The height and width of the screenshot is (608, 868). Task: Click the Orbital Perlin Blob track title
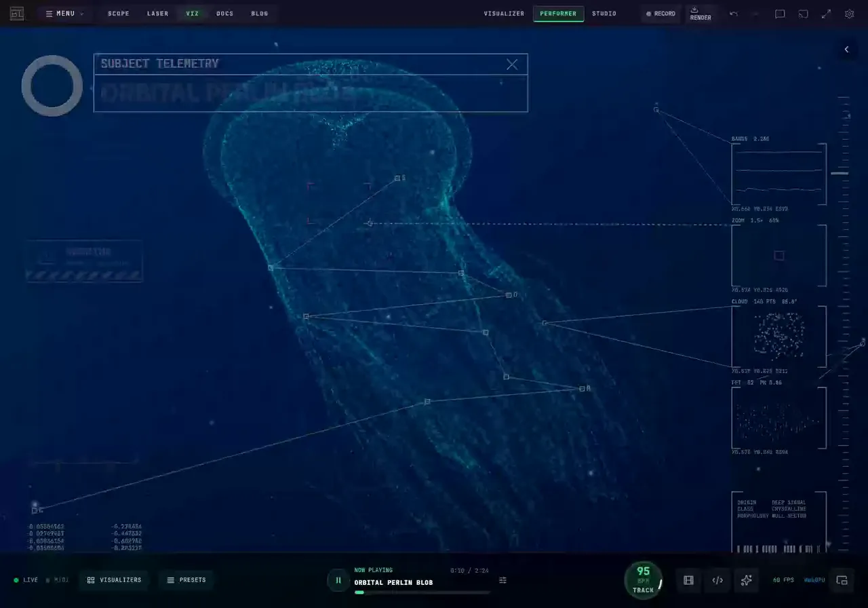pos(393,583)
